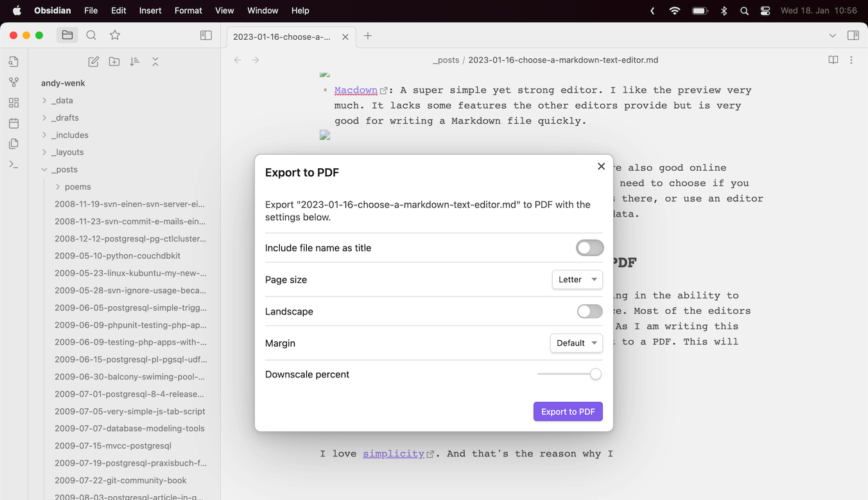Open the Page size Letter dropdown
This screenshot has width=868, height=500.
(x=577, y=280)
